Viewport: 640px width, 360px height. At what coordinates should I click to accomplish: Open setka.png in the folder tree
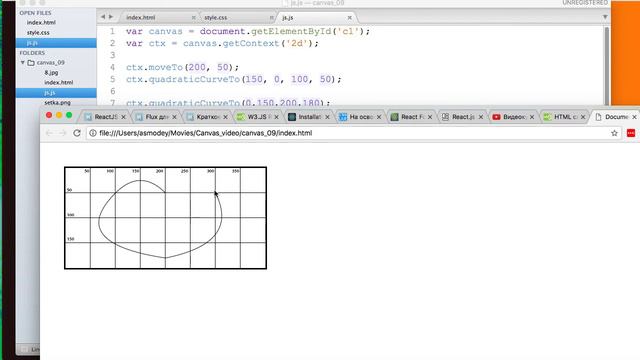(x=58, y=102)
